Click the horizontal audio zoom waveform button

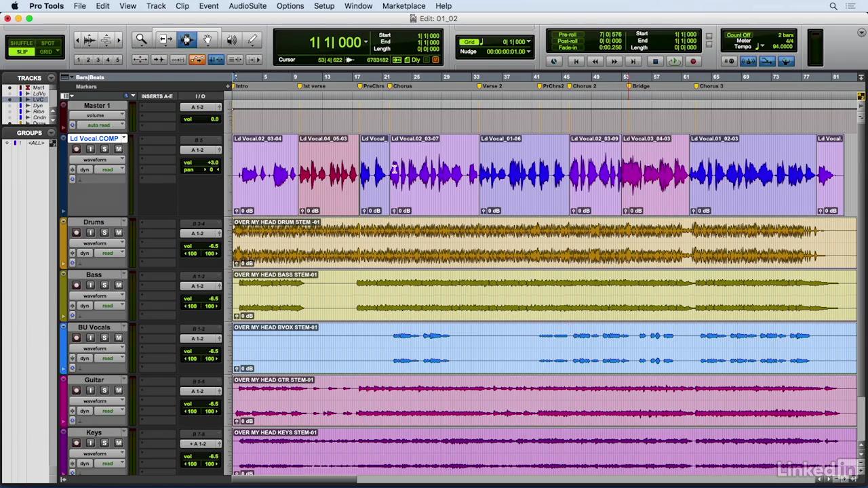tap(90, 40)
